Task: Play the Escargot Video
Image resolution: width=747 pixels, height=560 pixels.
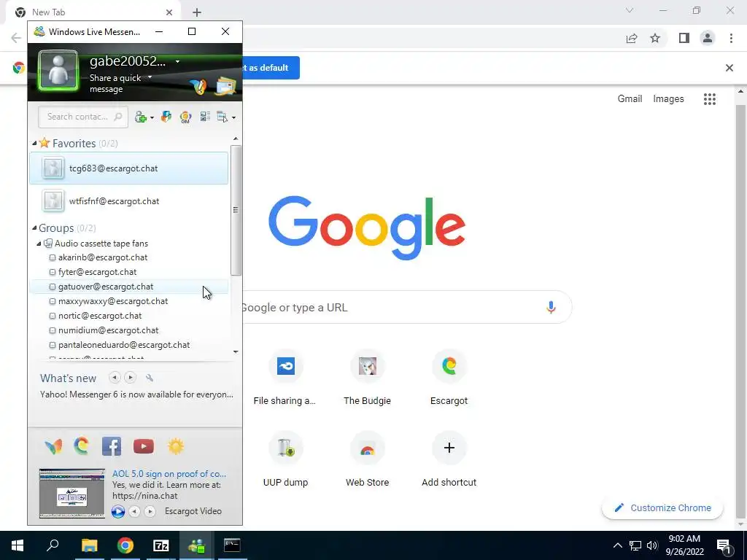Action: point(118,511)
